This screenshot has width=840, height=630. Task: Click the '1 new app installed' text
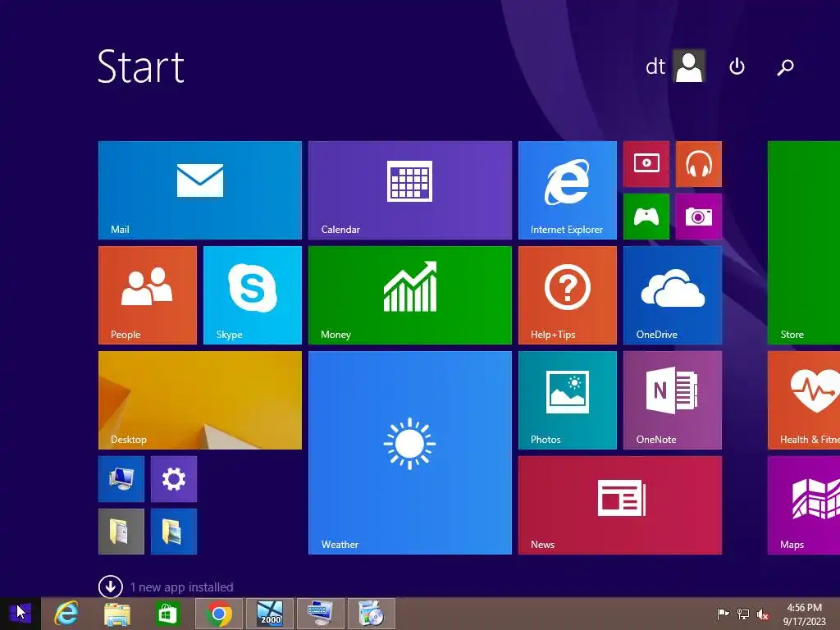pos(181,587)
